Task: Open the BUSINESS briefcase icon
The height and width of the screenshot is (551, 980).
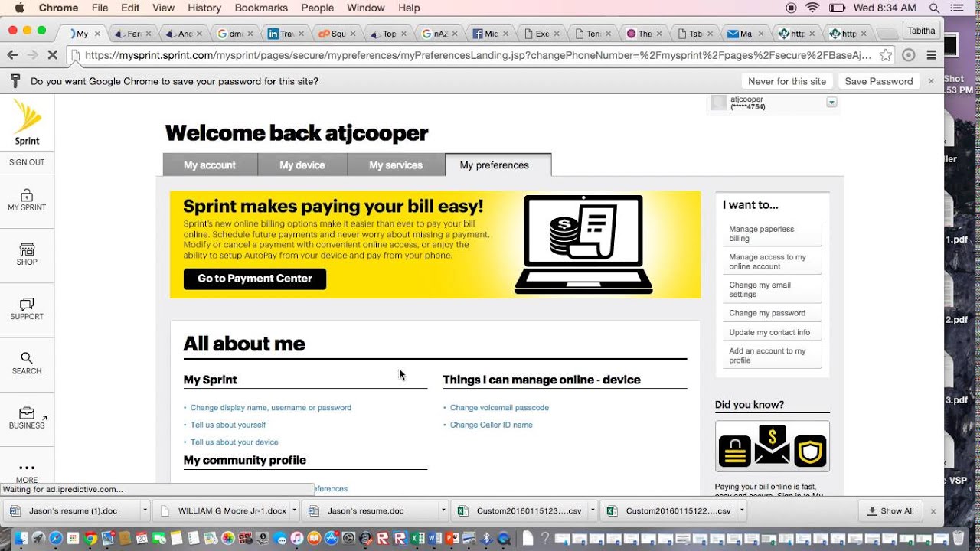Action: (x=27, y=413)
